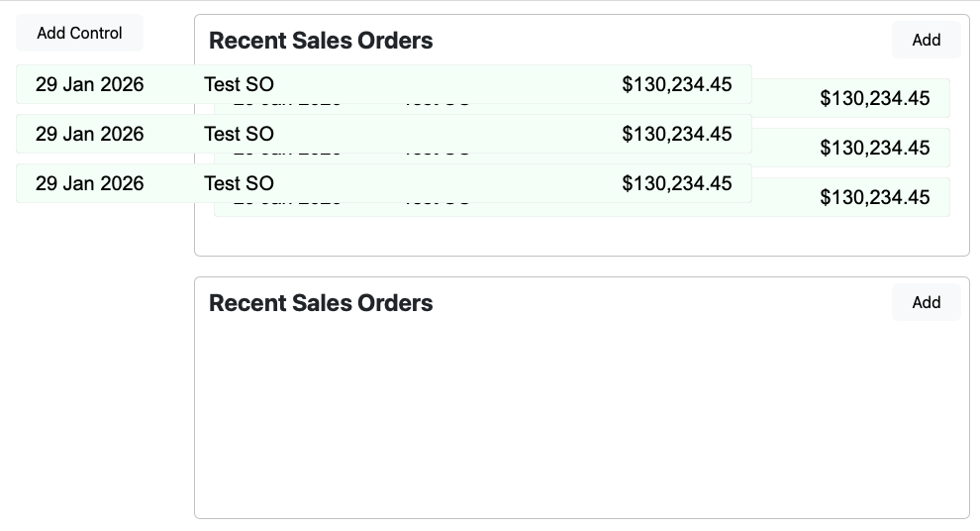
Task: Select the date in the topmost floating order row
Action: 89,84
